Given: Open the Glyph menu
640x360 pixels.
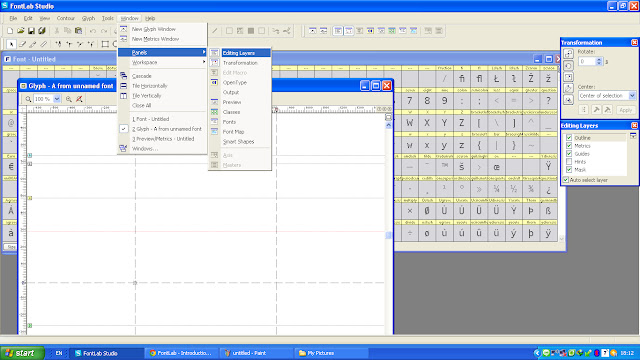Looking at the screenshot, I should [x=88, y=18].
